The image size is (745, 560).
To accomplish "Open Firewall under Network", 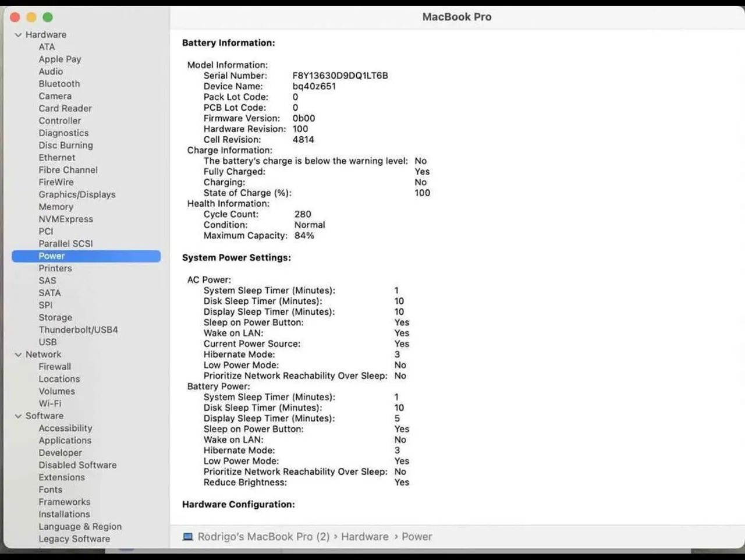I will 55,367.
